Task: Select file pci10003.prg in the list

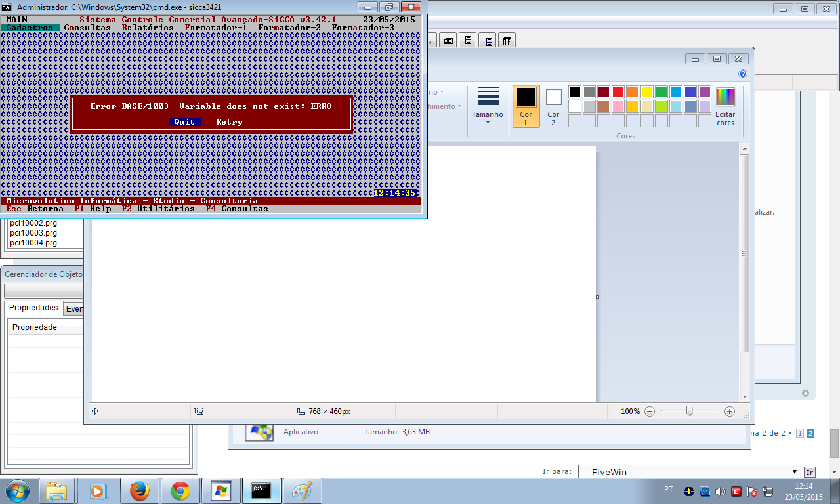Action: tap(33, 233)
